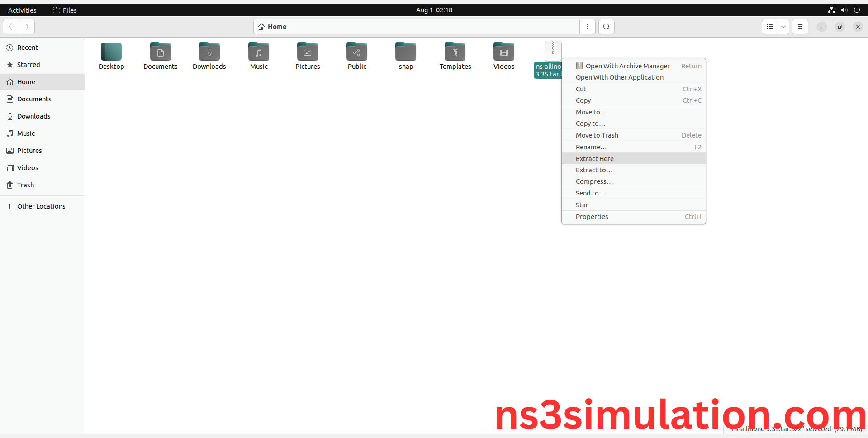868x438 pixels.
Task: Open the sound/volume icon in the top bar
Action: [x=844, y=10]
